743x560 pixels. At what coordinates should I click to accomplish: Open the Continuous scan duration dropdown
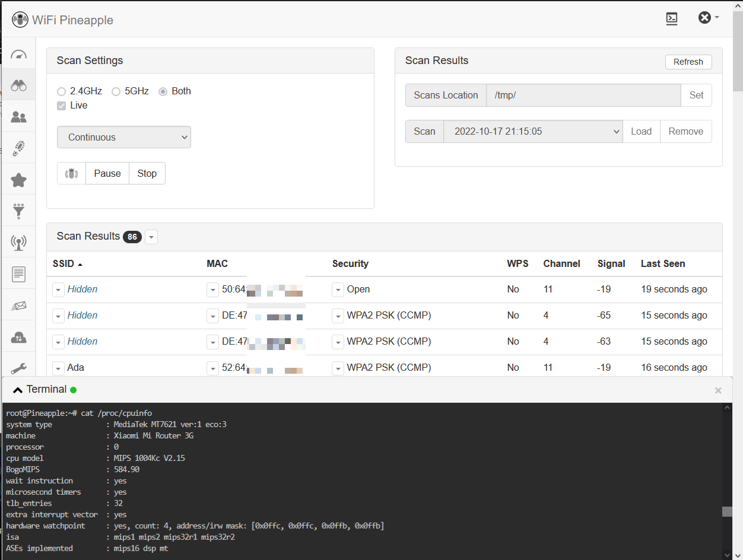click(x=124, y=137)
